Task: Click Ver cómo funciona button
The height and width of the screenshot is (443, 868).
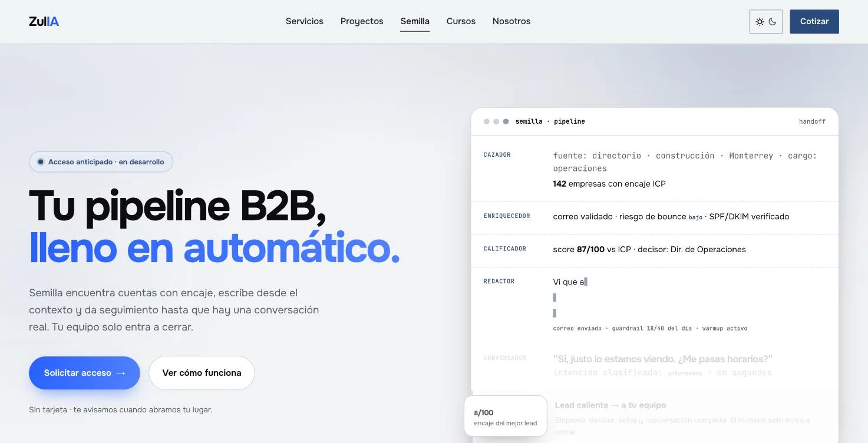Action: point(202,373)
